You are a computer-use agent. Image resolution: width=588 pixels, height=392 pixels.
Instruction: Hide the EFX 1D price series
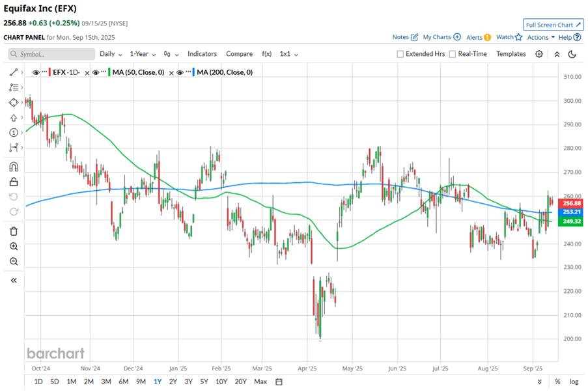[x=36, y=72]
